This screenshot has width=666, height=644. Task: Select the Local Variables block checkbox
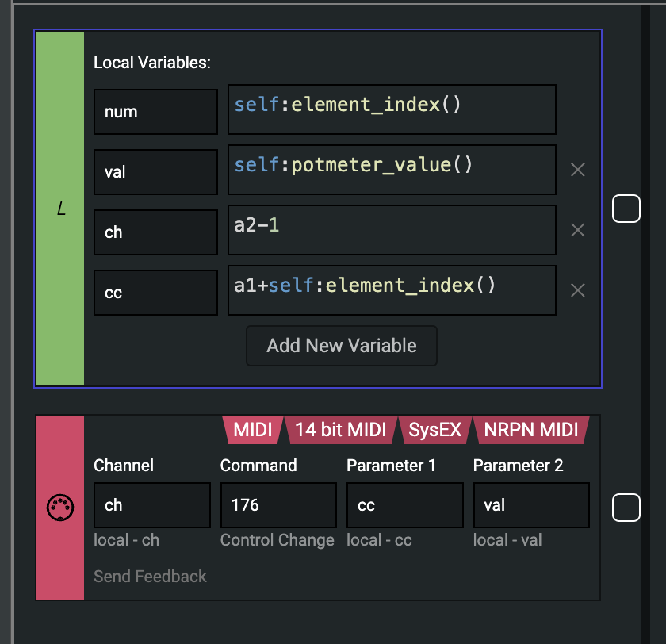tap(626, 209)
